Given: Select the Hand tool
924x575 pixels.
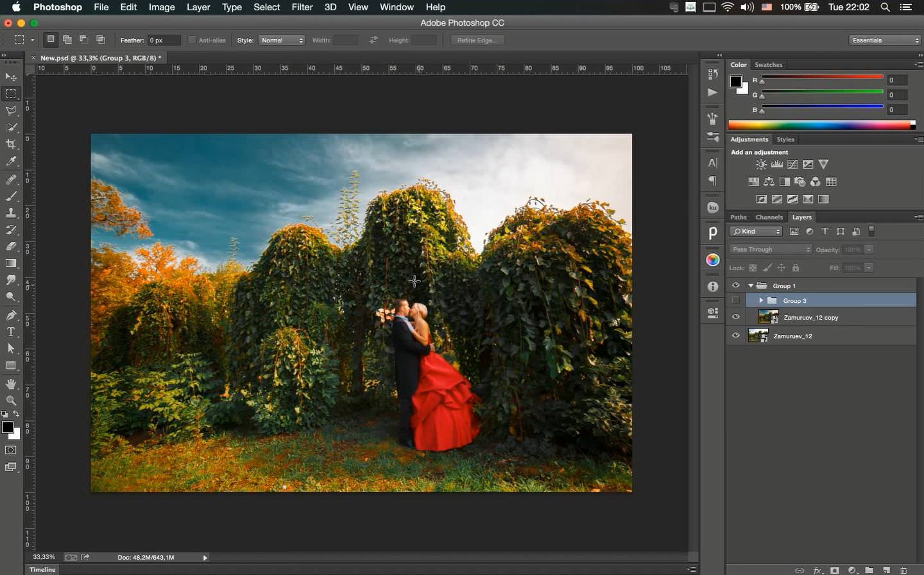Looking at the screenshot, I should (x=11, y=384).
